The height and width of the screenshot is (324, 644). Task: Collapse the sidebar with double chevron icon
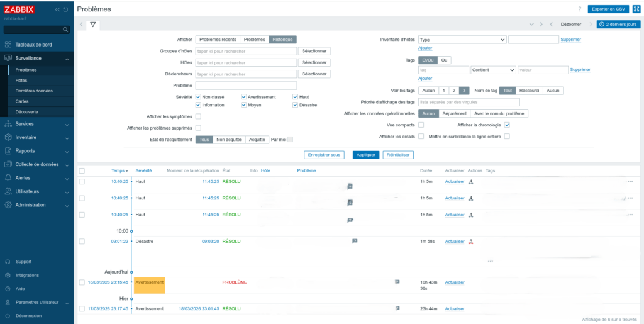tap(57, 10)
